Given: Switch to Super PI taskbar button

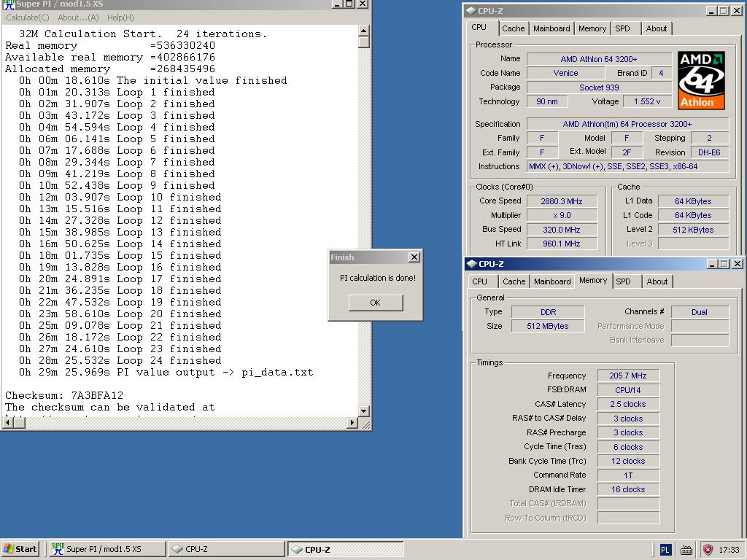Looking at the screenshot, I should [x=108, y=549].
